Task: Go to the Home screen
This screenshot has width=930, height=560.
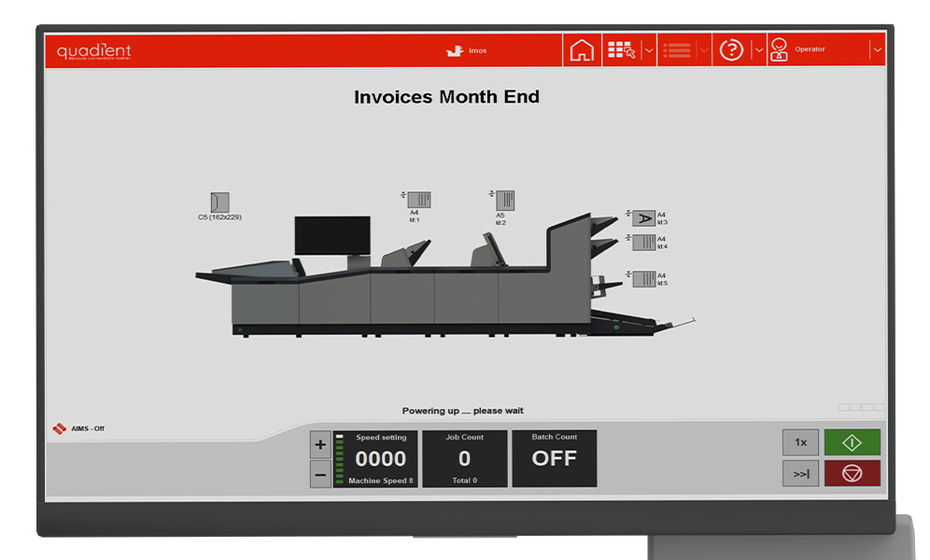Action: click(582, 50)
